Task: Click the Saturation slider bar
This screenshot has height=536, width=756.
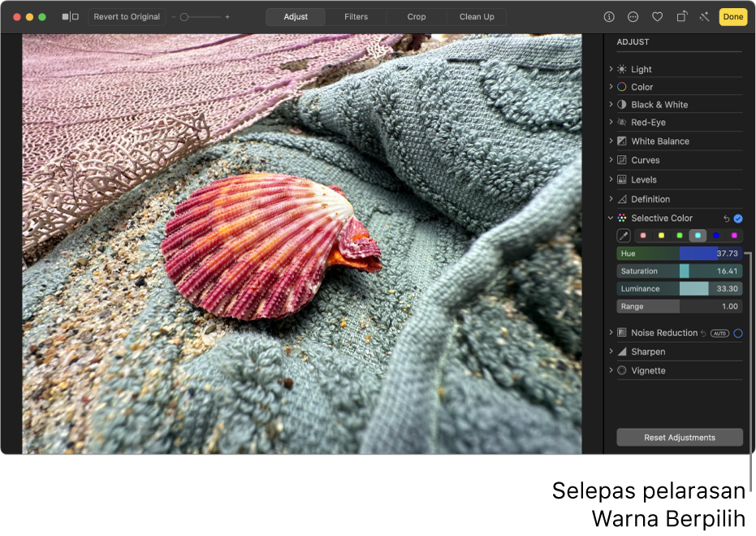Action: point(679,271)
